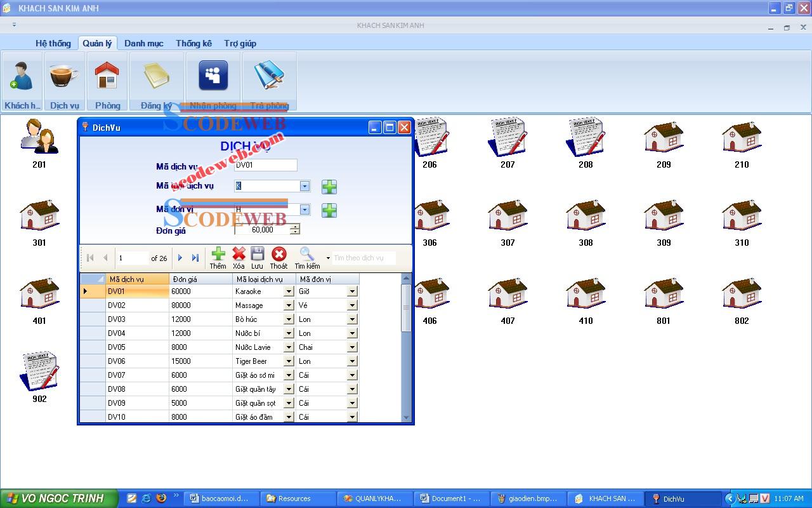This screenshot has width=812, height=508.
Task: Expand the Mã đơn vị combo box
Action: coord(304,210)
